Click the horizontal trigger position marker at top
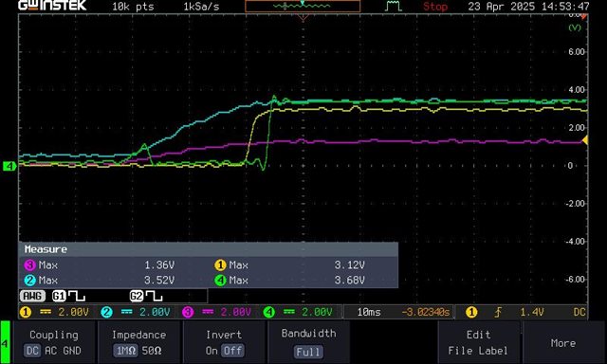This screenshot has width=607, height=364. tap(303, 17)
